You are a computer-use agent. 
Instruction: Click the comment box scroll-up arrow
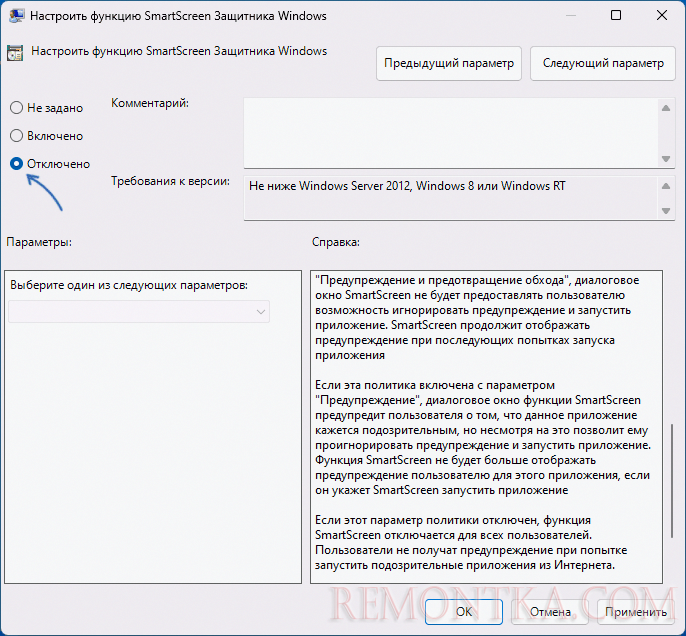pyautogui.click(x=666, y=108)
